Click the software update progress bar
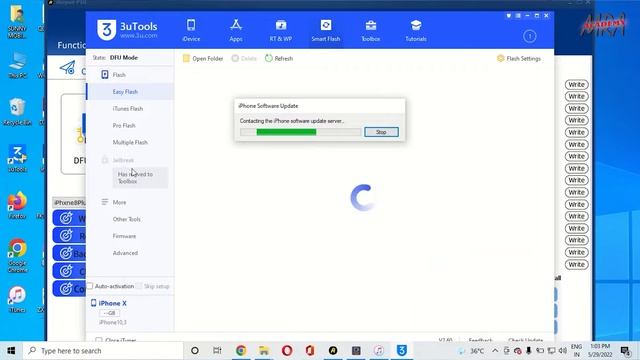The height and width of the screenshot is (360, 640). pos(300,132)
